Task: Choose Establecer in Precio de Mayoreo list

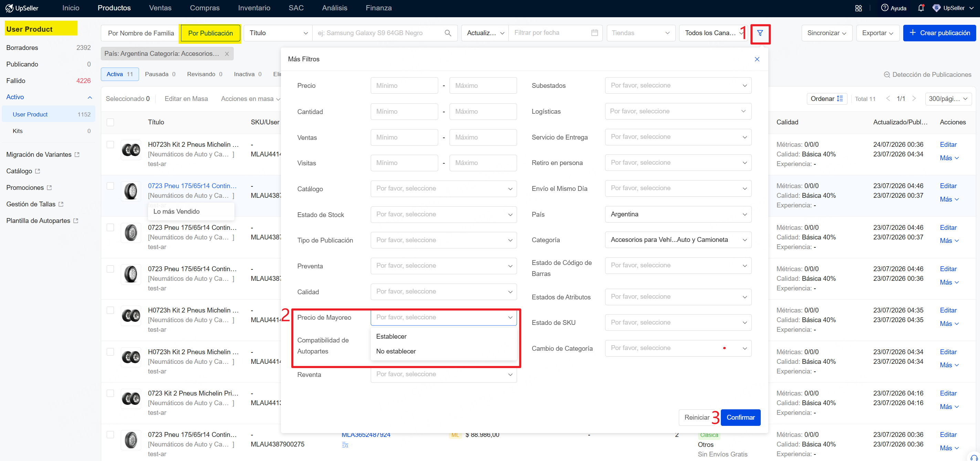Action: (x=444, y=337)
